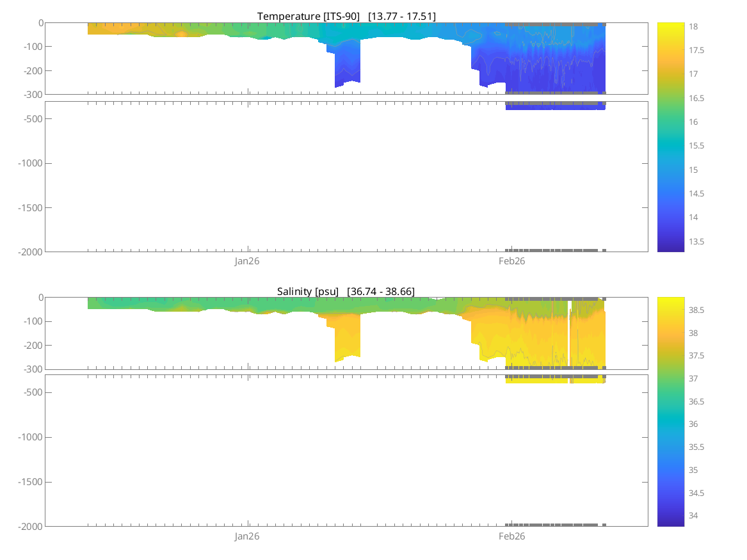This screenshot has height=560, width=747.
Task: Click the -300 depth label on temperature axis
Action: pos(32,95)
